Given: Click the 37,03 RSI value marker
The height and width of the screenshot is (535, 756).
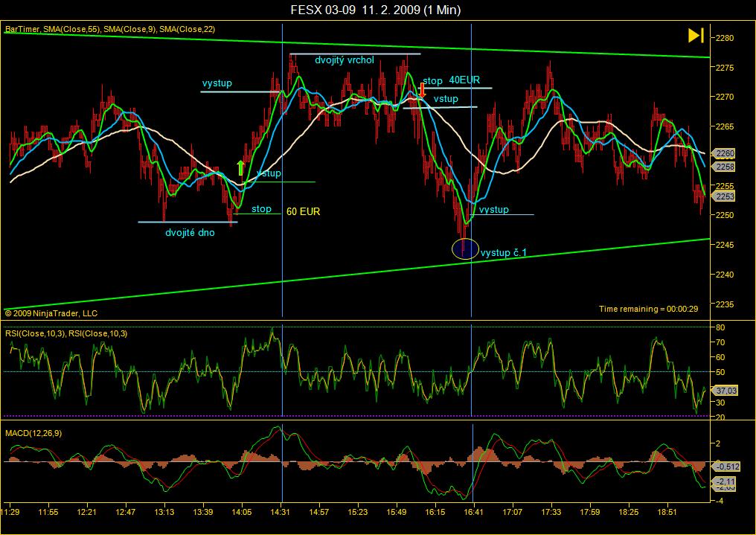Looking at the screenshot, I should tap(725, 391).
